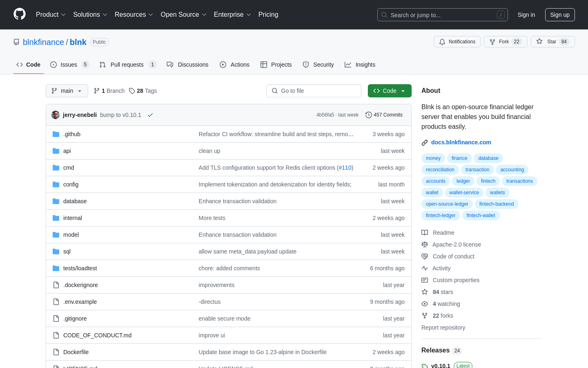Click the tag icon beside 28 Tags
The width and height of the screenshot is (588, 368).
[132, 91]
